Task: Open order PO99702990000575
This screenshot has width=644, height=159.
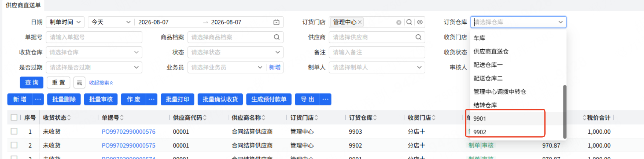Action: tap(128, 145)
